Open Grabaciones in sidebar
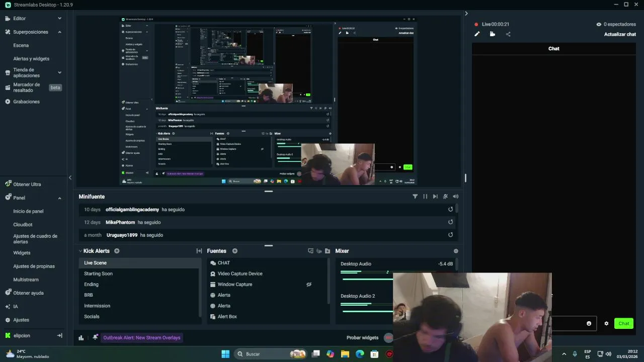 coord(26,102)
